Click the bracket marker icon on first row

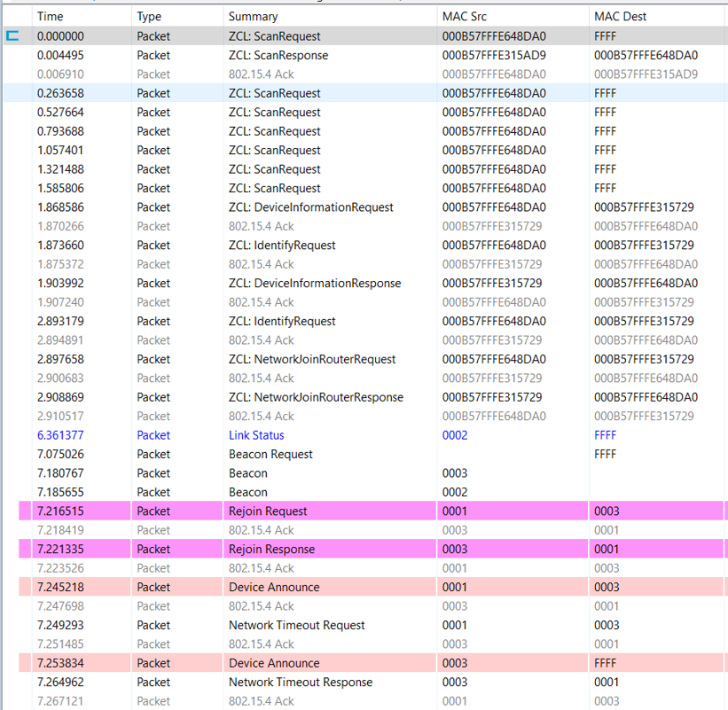point(12,36)
